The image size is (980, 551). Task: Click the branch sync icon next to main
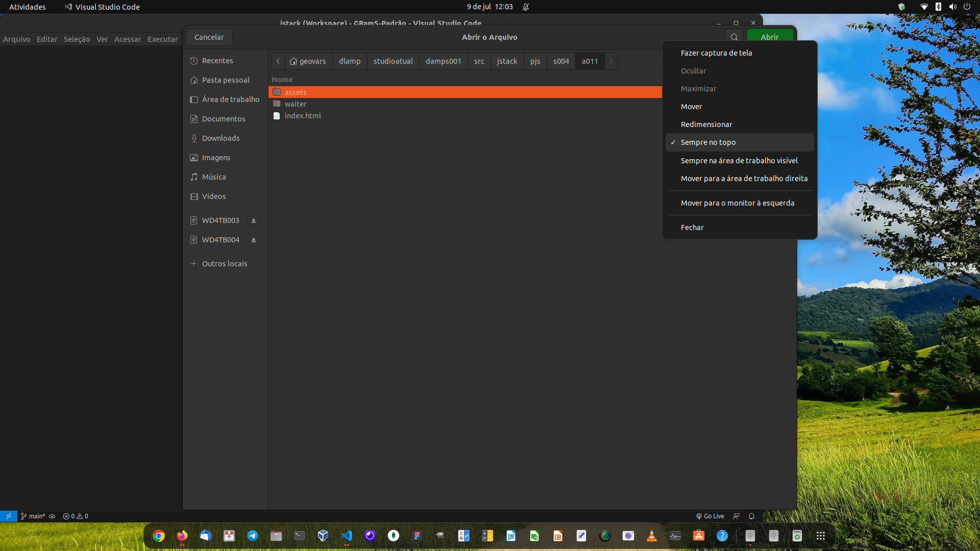[52, 516]
